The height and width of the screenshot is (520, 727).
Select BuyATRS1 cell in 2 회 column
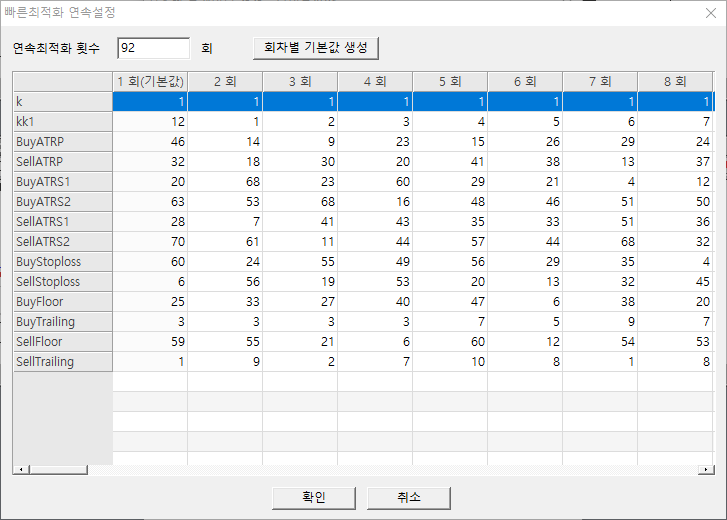tap(225, 181)
